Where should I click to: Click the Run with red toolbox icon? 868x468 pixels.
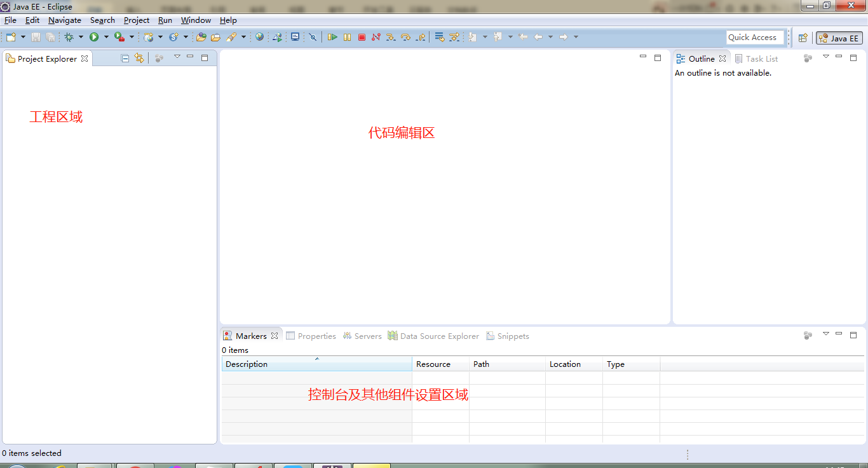(x=119, y=37)
